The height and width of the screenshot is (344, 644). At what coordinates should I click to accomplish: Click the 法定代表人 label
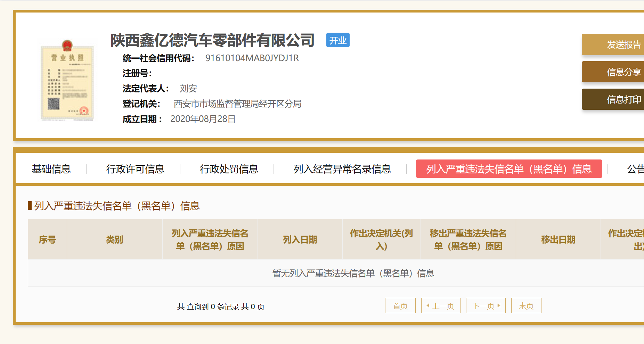click(146, 89)
